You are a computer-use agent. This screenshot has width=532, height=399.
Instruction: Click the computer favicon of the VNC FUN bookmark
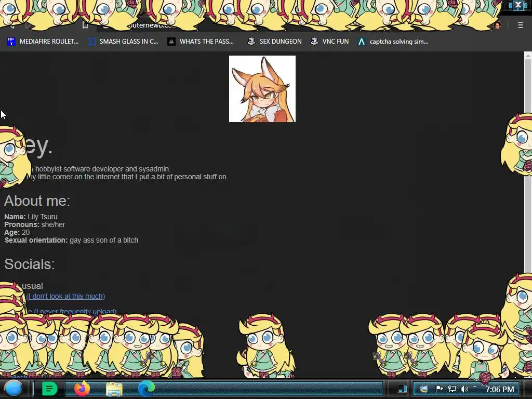(314, 42)
